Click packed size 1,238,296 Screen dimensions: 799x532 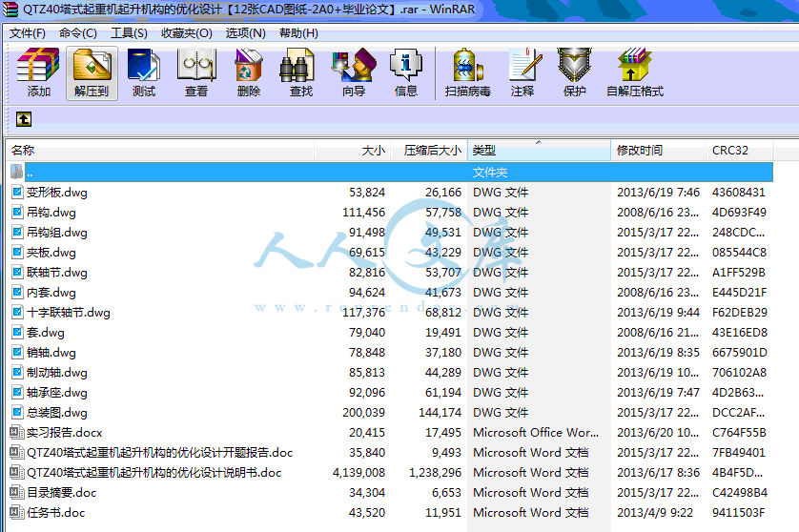[435, 472]
